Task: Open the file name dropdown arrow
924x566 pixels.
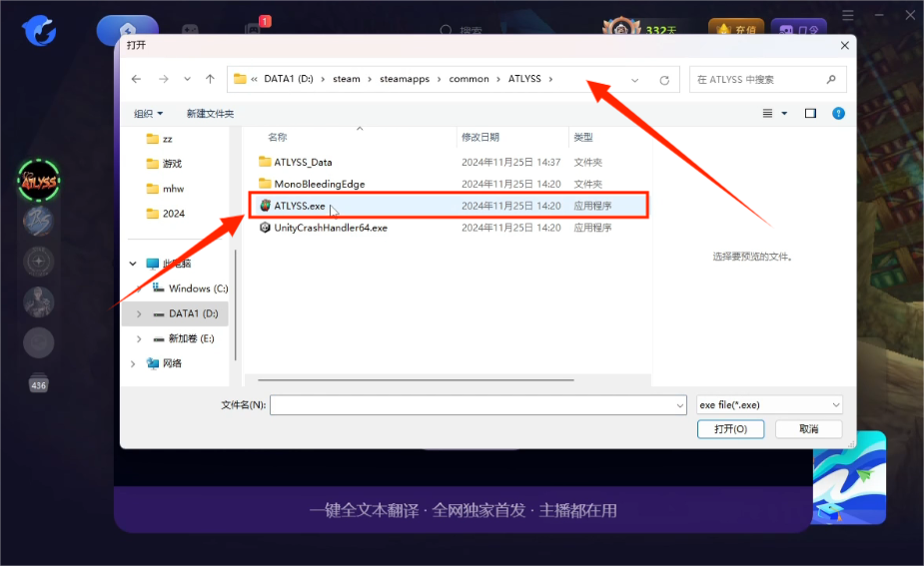Action: (680, 405)
